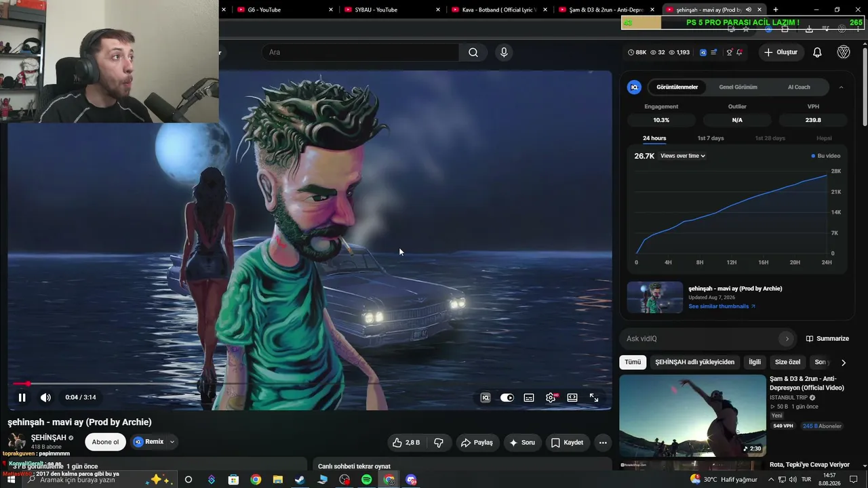Click the Summarize button
Viewport: 868px width, 488px height.
click(x=827, y=339)
